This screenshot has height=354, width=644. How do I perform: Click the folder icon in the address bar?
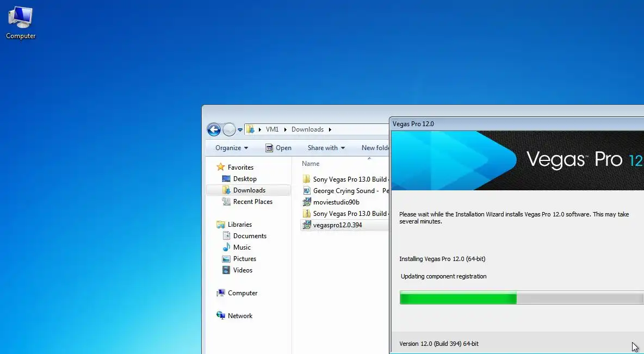tap(250, 129)
